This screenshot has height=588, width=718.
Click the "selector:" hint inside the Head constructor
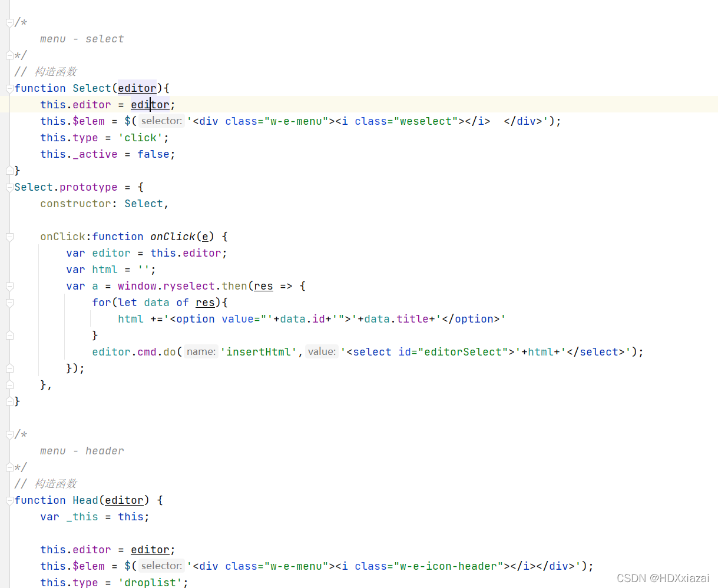(161, 566)
